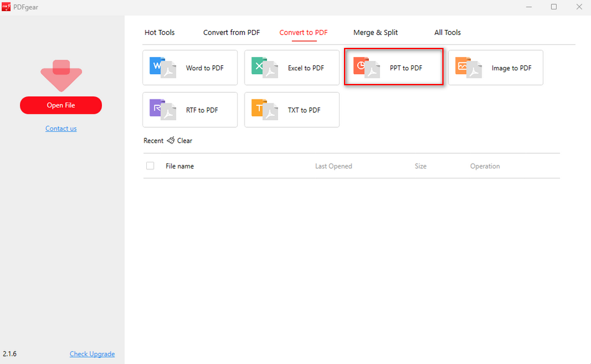Viewport: 591px width, 364px height.
Task: Toggle the select-all files checkbox
Action: (149, 166)
